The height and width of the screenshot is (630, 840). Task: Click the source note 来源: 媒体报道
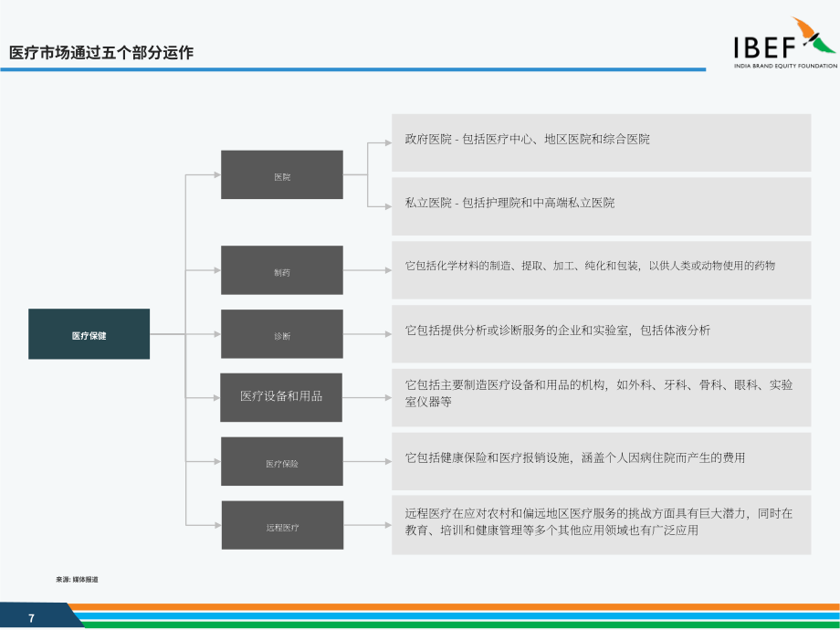tap(77, 580)
